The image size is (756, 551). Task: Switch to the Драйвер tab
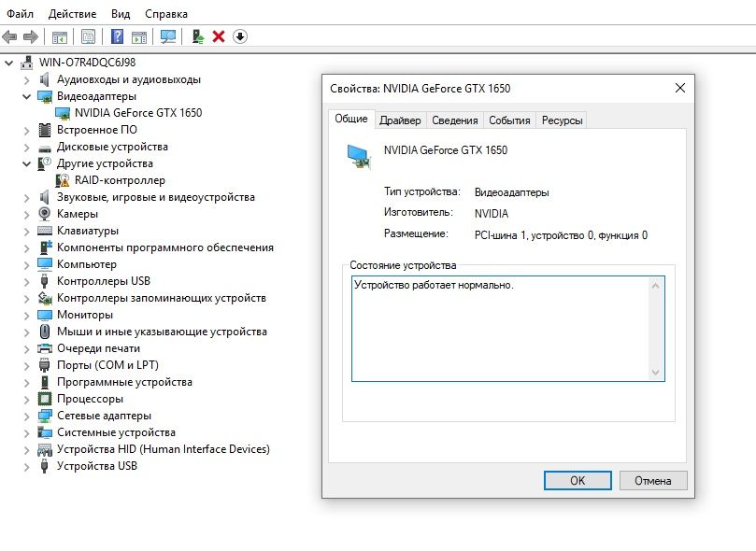pyautogui.click(x=400, y=120)
